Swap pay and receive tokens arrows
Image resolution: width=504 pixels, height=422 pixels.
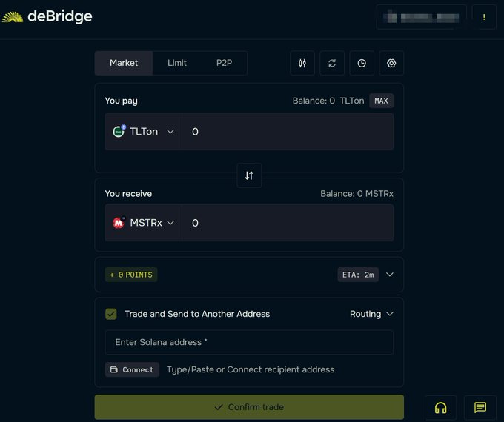[249, 175]
